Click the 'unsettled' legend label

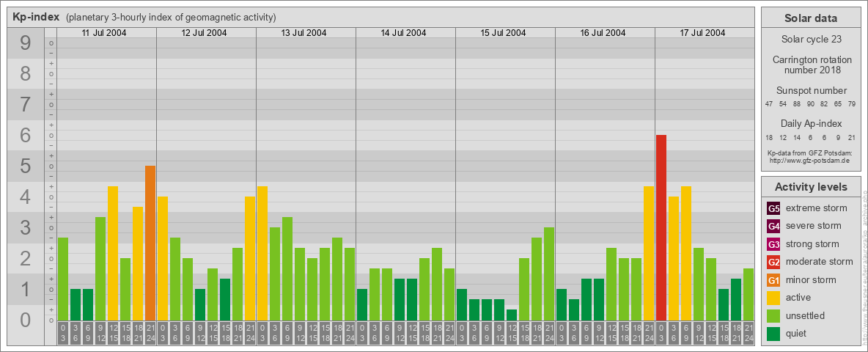(x=805, y=315)
